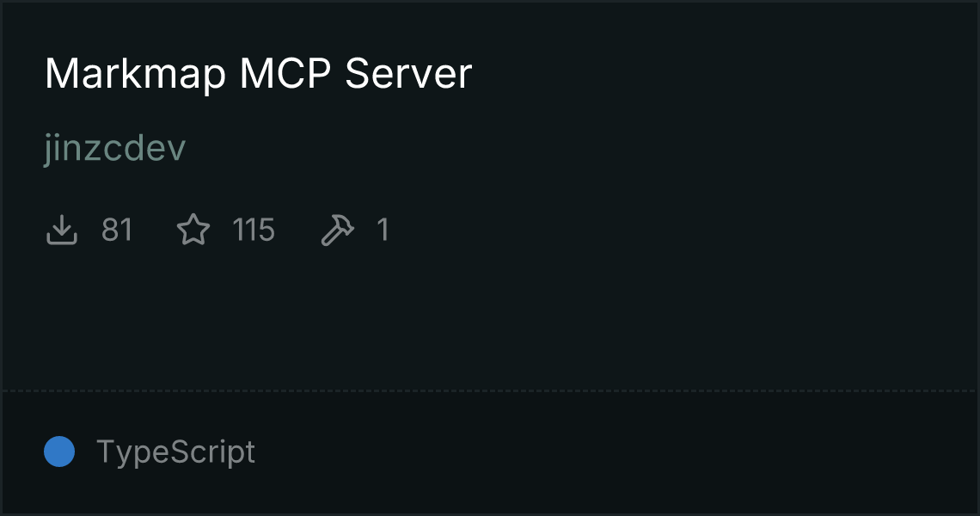The height and width of the screenshot is (516, 980).
Task: Open the Markmap MCP Server title
Action: [x=258, y=74]
